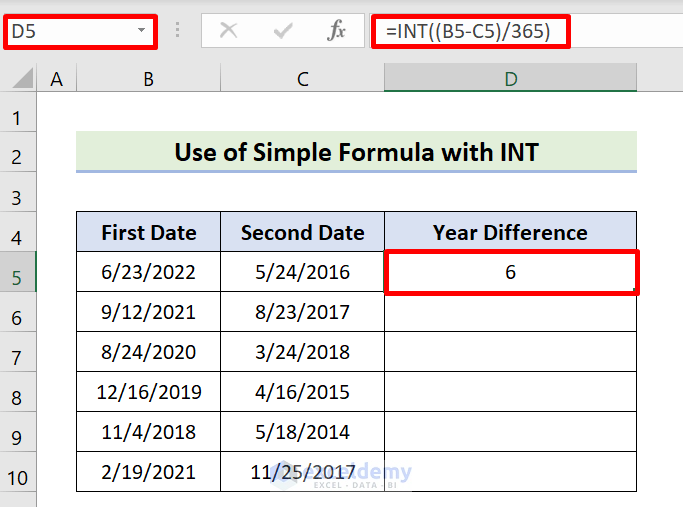Select cell with date 5/18/2014
The height and width of the screenshot is (507, 683).
click(302, 432)
